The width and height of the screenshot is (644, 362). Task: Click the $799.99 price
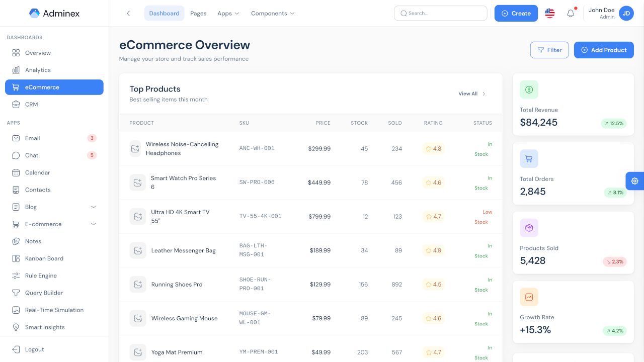(x=319, y=217)
